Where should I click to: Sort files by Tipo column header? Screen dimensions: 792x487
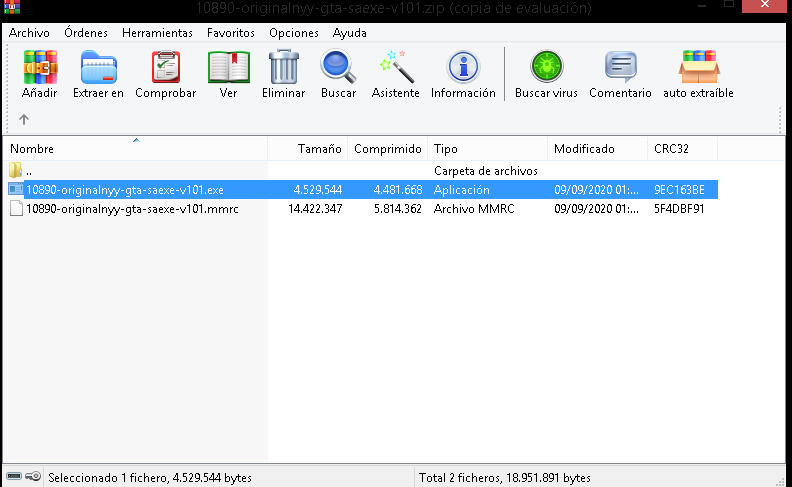pos(487,149)
